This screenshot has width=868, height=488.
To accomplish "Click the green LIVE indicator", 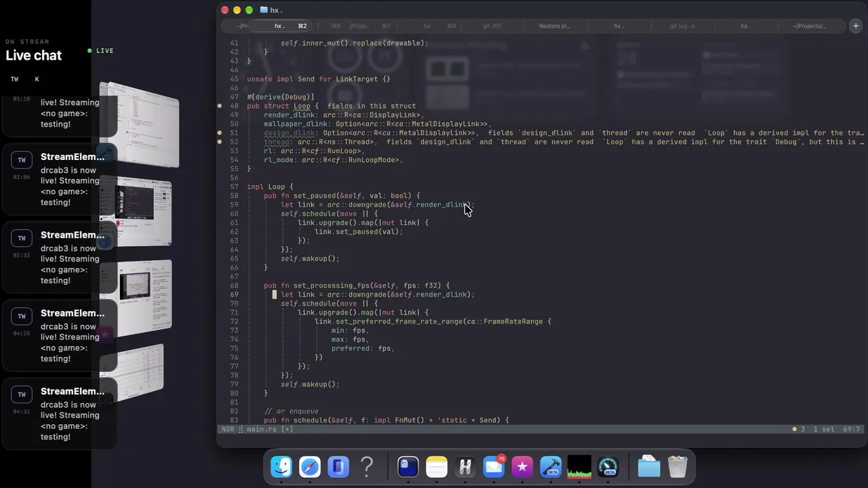I will pos(100,51).
